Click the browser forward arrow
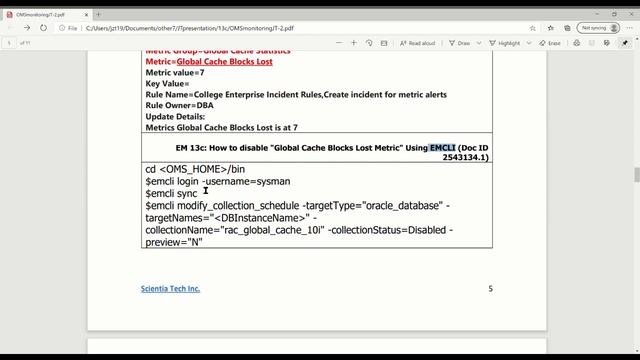640x360 pixels. (27, 28)
